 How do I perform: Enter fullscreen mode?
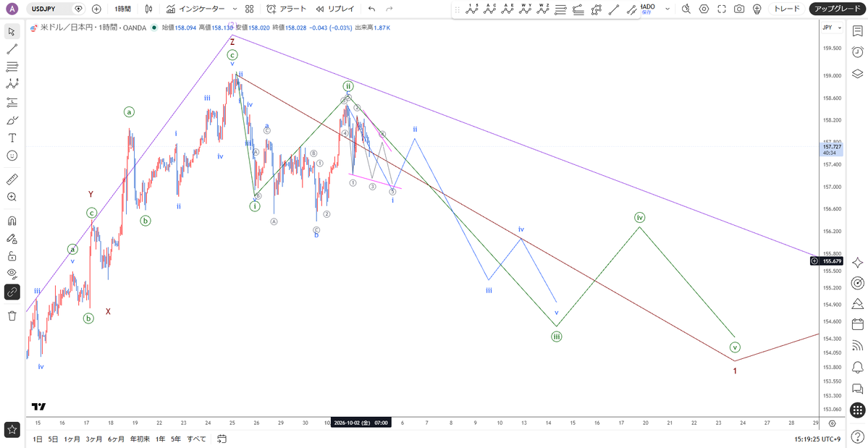click(x=721, y=9)
